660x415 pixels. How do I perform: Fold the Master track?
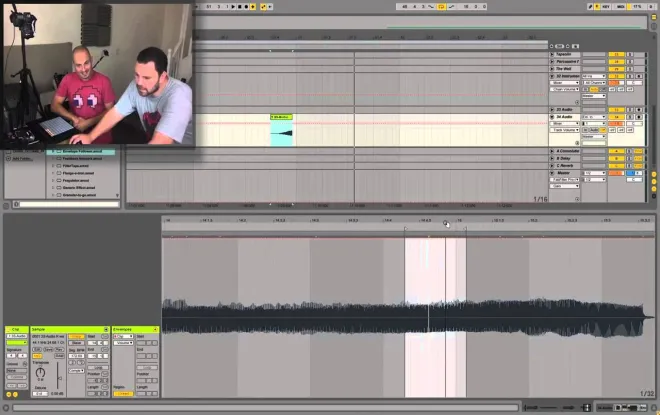pos(552,173)
